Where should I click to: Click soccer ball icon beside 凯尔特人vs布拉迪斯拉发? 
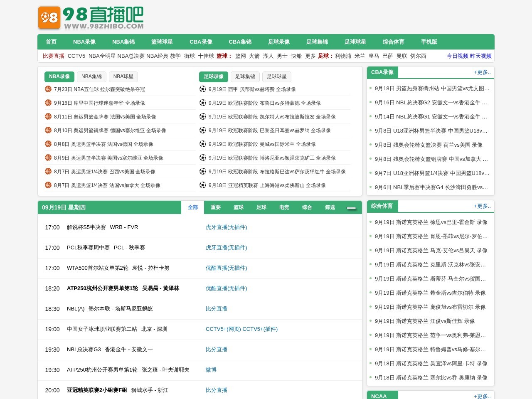click(203, 116)
